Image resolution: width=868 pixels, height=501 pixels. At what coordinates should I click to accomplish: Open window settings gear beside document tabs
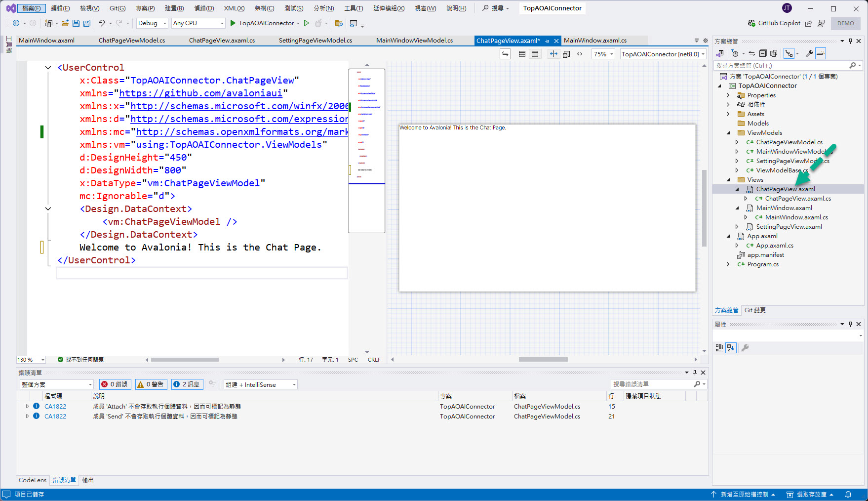coord(706,41)
